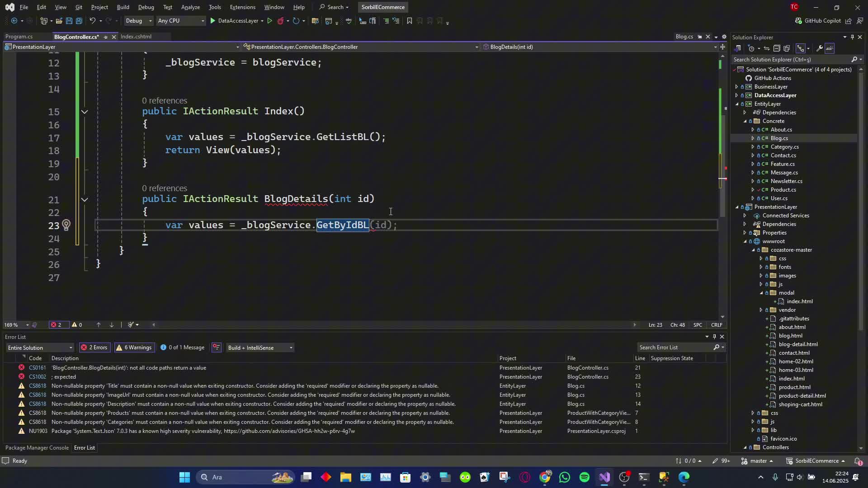This screenshot has width=868, height=488.
Task: Click the Open File folder icon
Action: 59,21
